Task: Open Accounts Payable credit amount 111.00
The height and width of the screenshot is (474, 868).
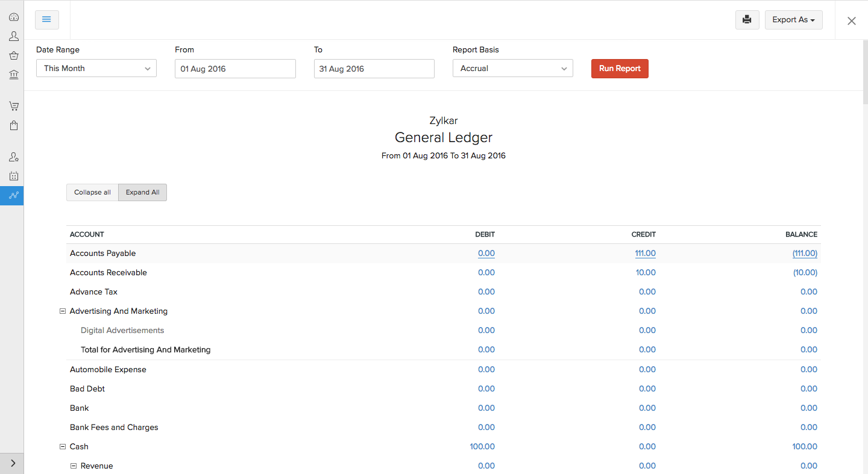Action: tap(645, 254)
